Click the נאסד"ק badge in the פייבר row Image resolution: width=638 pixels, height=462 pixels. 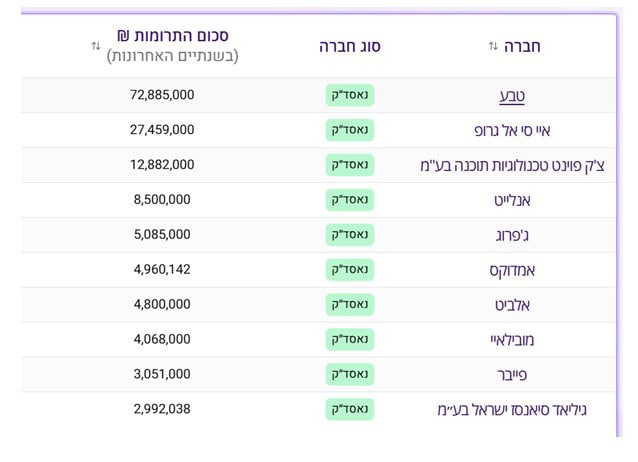pyautogui.click(x=349, y=374)
